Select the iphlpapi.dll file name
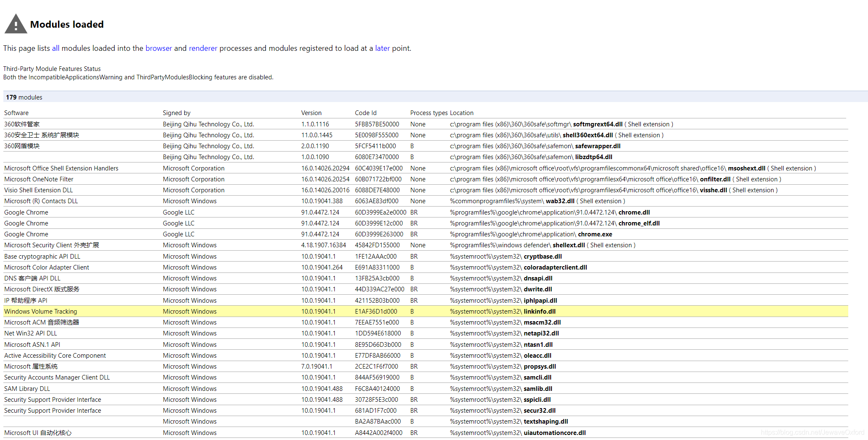This screenshot has width=868, height=440. pos(540,301)
